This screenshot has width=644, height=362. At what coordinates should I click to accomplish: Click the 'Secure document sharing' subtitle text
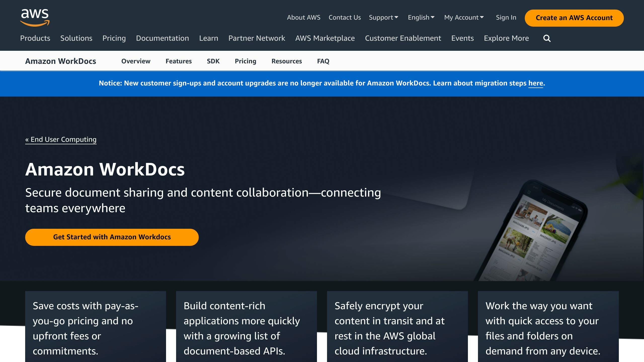203,200
